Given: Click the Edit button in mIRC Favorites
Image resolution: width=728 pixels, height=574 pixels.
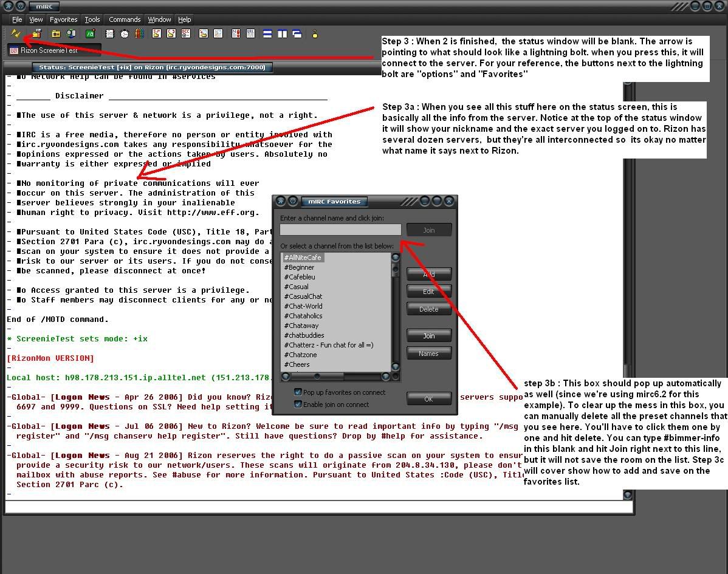Looking at the screenshot, I should 429,292.
